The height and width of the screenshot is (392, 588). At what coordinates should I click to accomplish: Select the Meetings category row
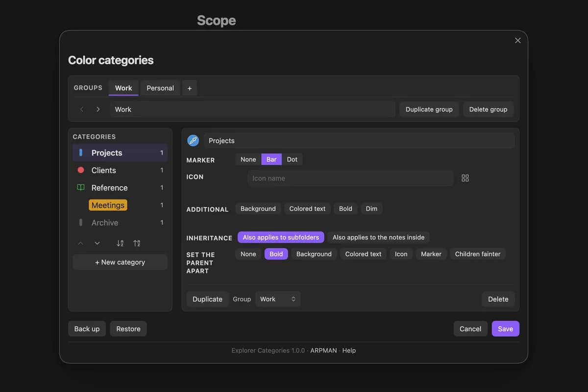coord(120,205)
